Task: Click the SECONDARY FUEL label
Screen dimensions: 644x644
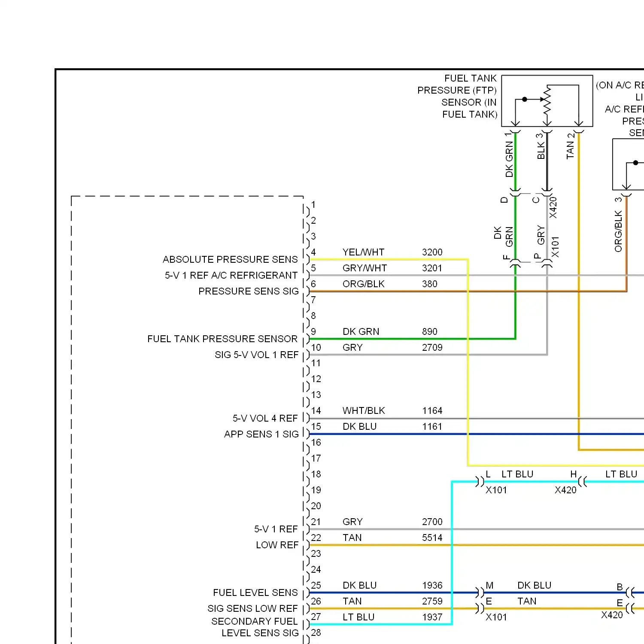Action: tap(254, 621)
